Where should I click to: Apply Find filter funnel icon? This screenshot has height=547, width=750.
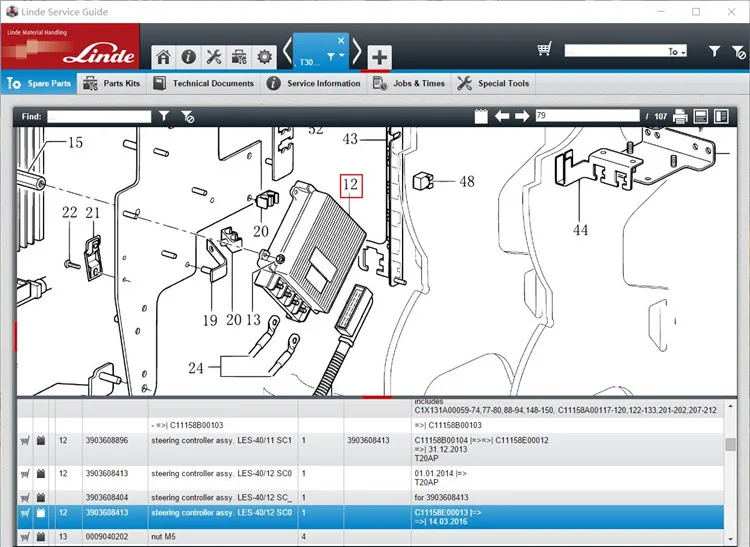pos(164,116)
